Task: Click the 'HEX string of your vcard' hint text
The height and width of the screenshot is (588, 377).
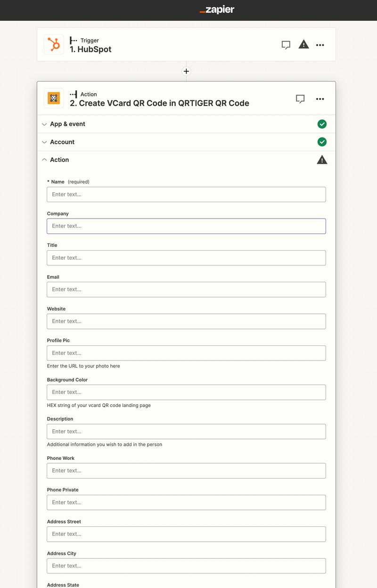Action: [x=99, y=405]
